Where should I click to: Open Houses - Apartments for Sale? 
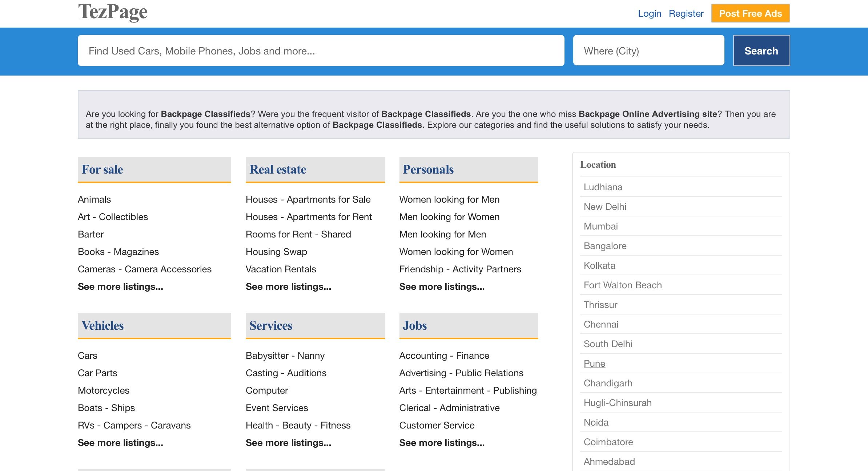click(308, 199)
